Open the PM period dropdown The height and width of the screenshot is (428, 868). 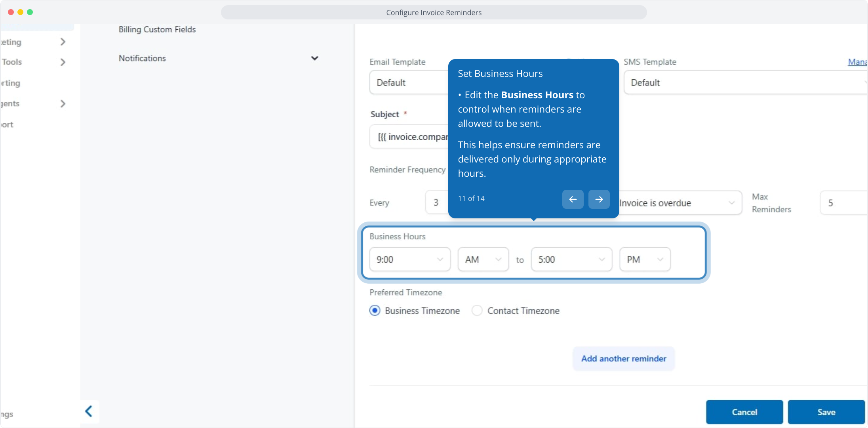click(644, 260)
